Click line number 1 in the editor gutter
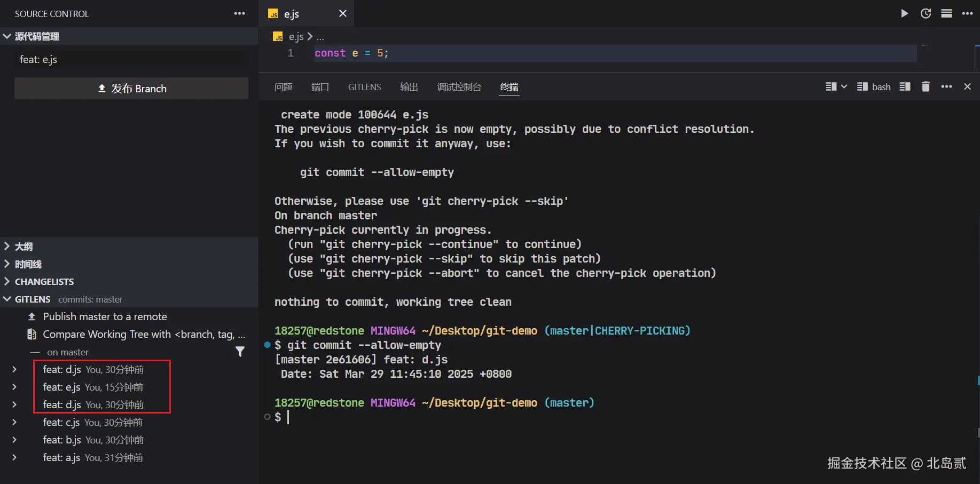Screen dimensions: 980x484 pos(291,53)
